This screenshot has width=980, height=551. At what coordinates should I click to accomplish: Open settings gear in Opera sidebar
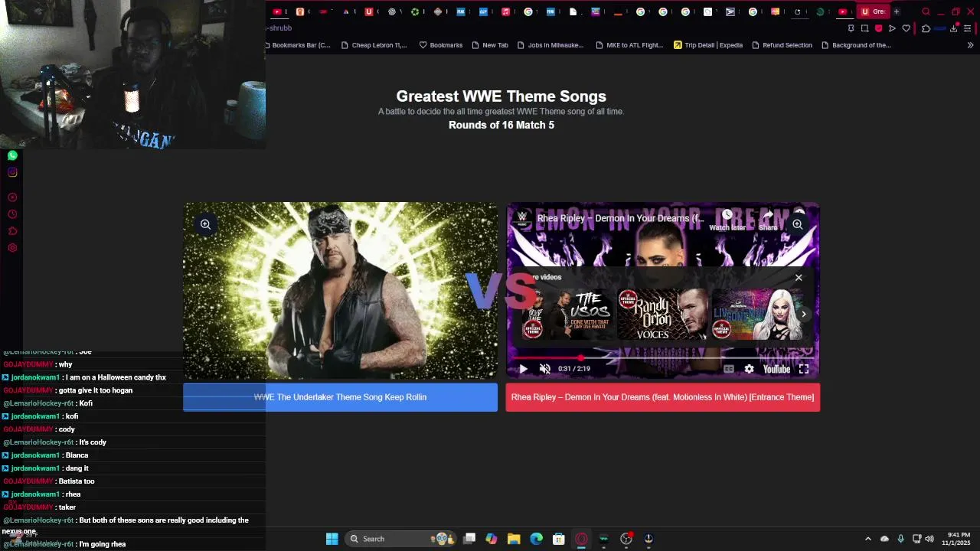(12, 248)
